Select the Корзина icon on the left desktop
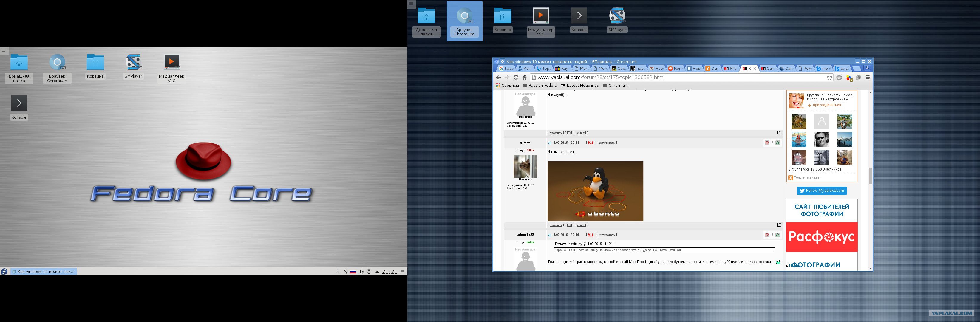Screen dimensions: 980x322 tap(95, 66)
